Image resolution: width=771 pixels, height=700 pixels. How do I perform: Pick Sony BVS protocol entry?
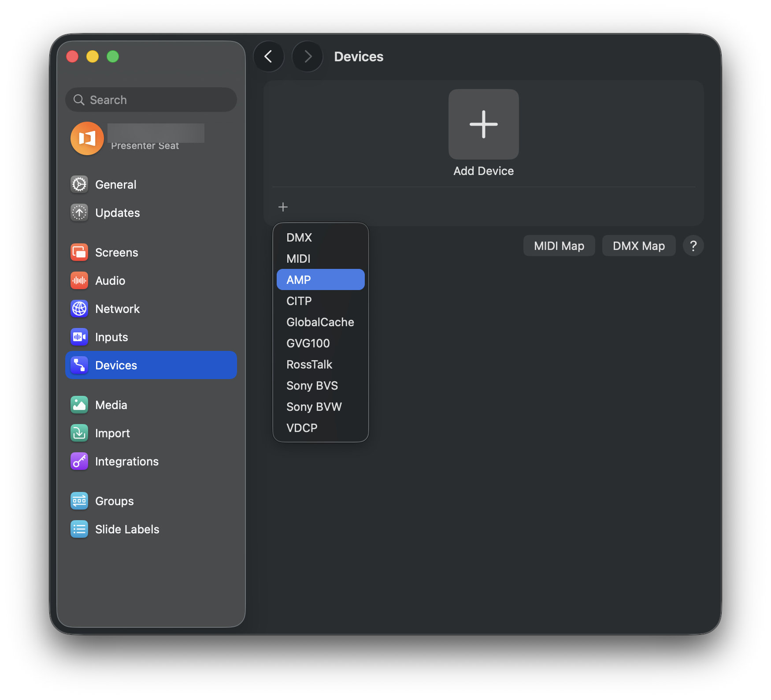coord(321,385)
